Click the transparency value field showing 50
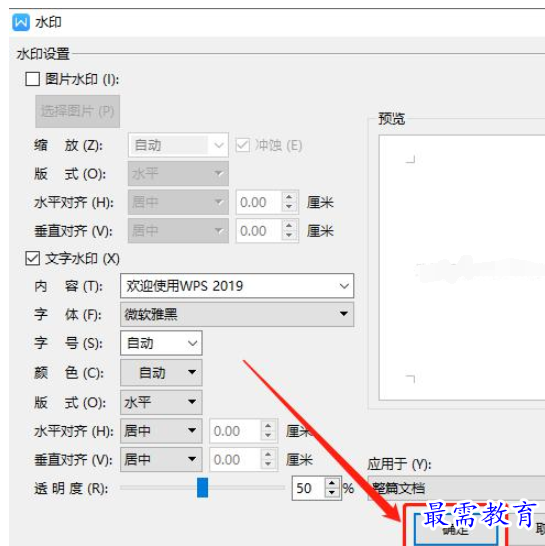This screenshot has height=546, width=545. point(309,488)
